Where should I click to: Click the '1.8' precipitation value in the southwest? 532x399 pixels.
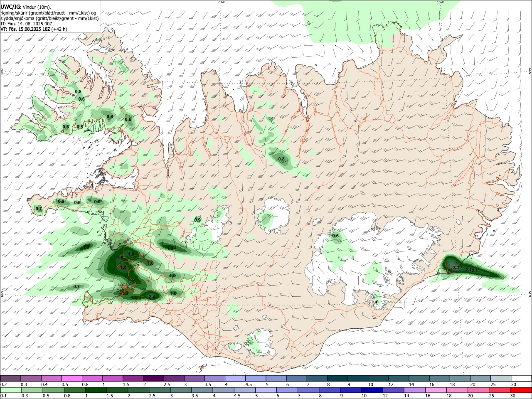[131, 254]
